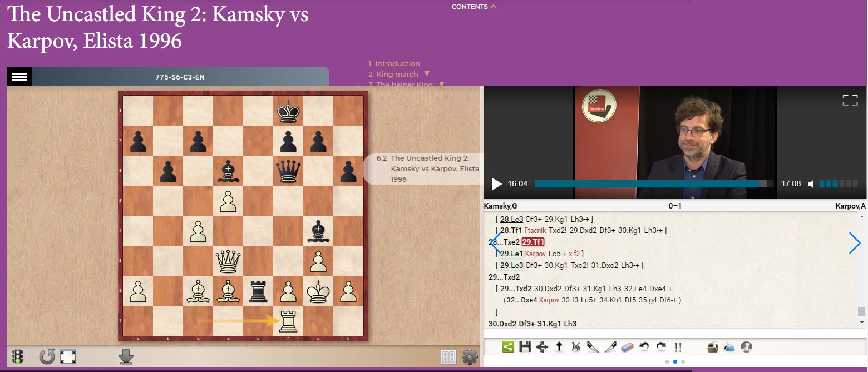
Task: Click the black rook on e2
Action: point(258,291)
